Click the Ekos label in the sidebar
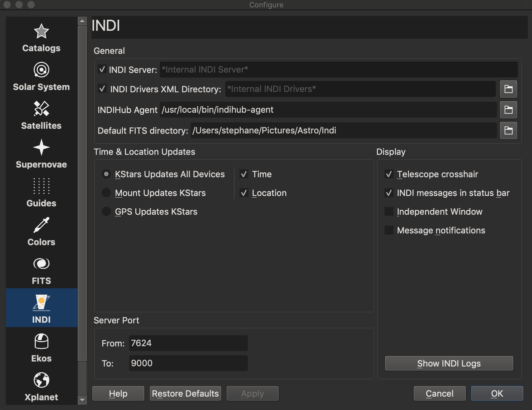The height and width of the screenshot is (410, 532). pyautogui.click(x=41, y=358)
